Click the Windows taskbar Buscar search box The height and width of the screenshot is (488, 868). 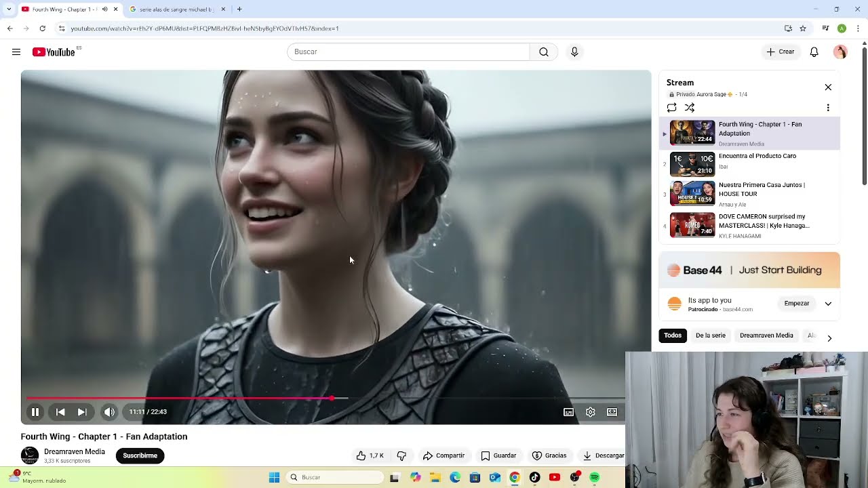335,477
